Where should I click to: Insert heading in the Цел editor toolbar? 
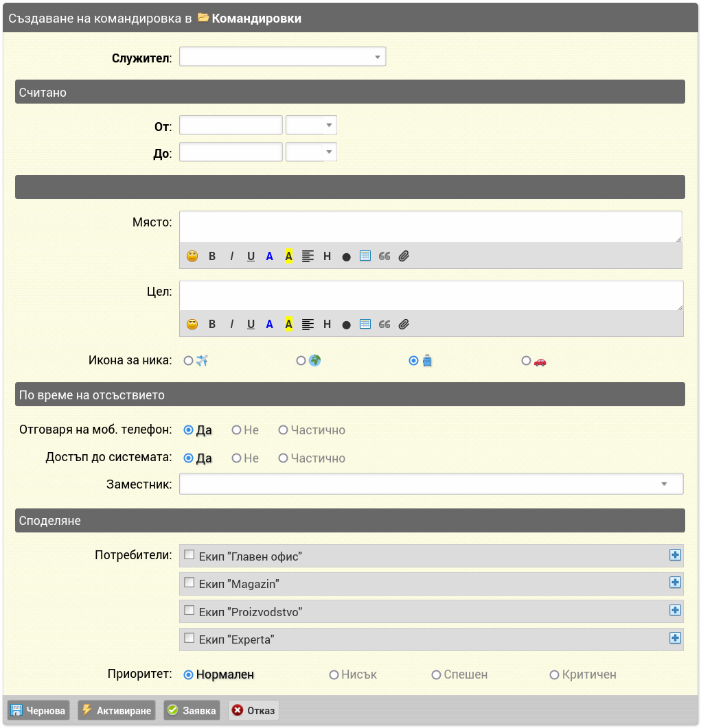click(327, 324)
